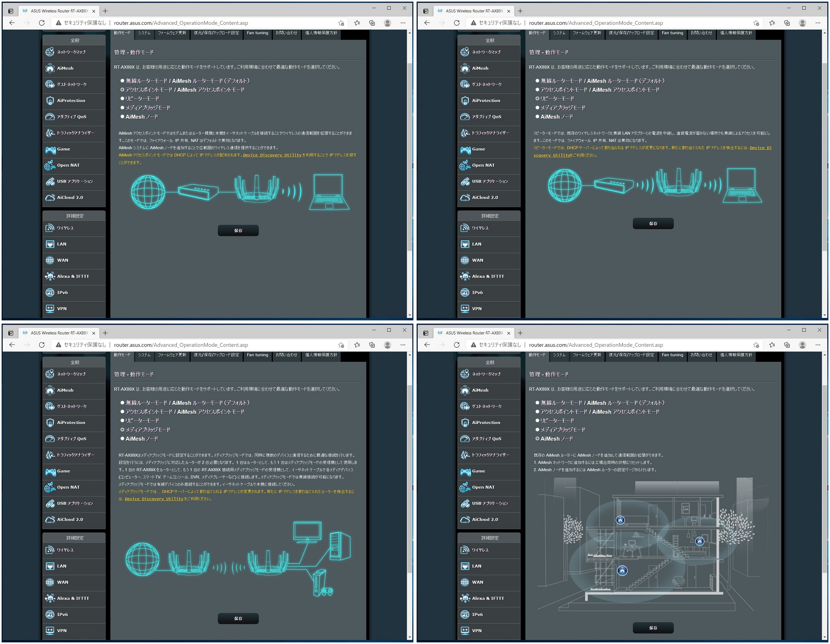Screen dimensions: 830x644
Task: Open ワイヤレス settings in bottom-left window sidebar
Action: (74, 550)
